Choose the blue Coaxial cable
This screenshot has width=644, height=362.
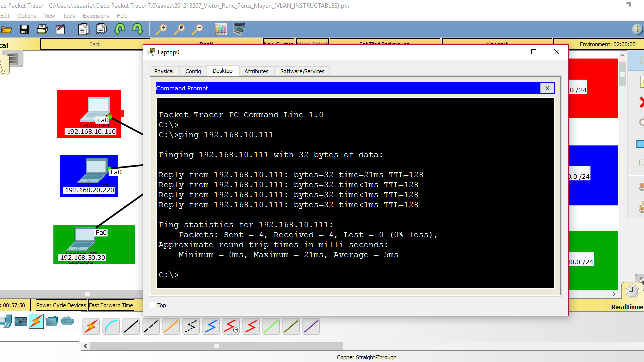pyautogui.click(x=211, y=327)
